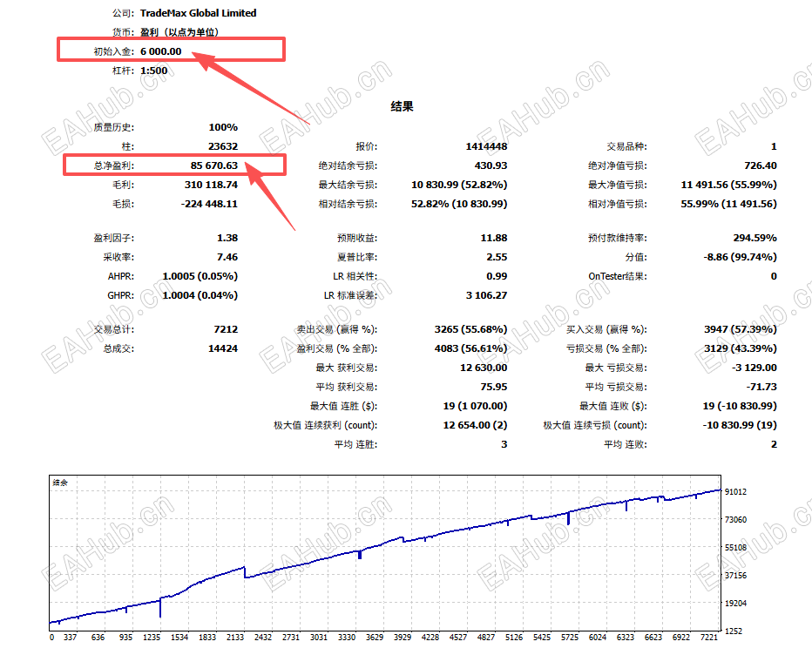812x655 pixels.
Task: Click the TradeMax Global Limited company name
Action: tap(199, 13)
